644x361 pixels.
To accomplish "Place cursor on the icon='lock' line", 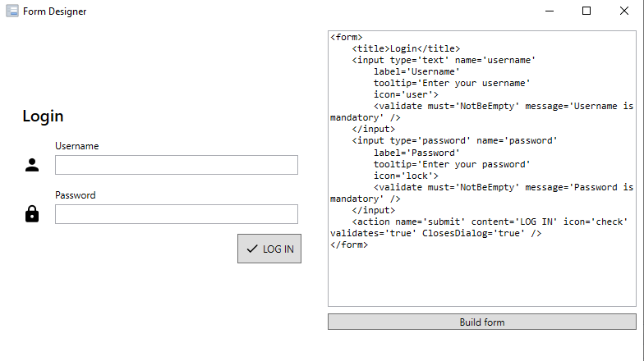I will (406, 176).
